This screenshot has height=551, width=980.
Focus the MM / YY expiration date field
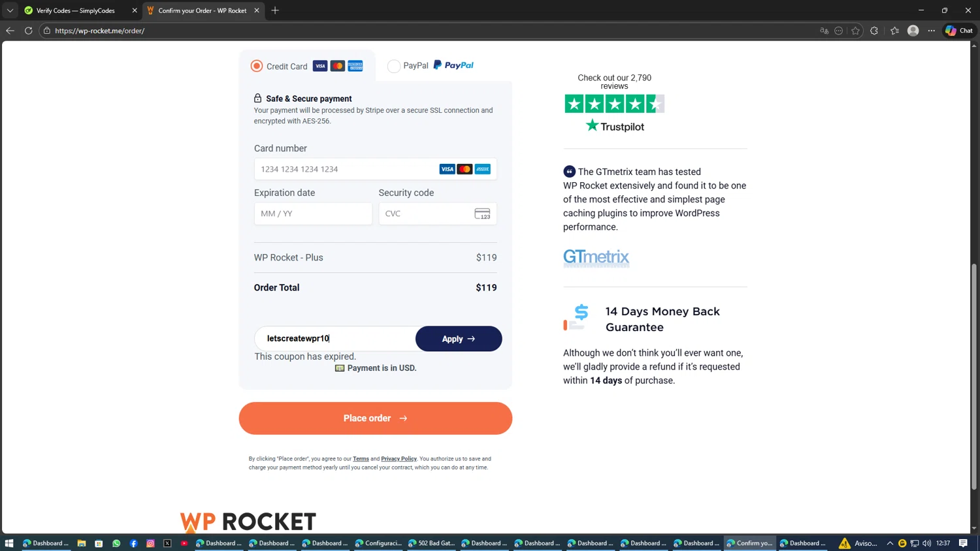click(313, 213)
